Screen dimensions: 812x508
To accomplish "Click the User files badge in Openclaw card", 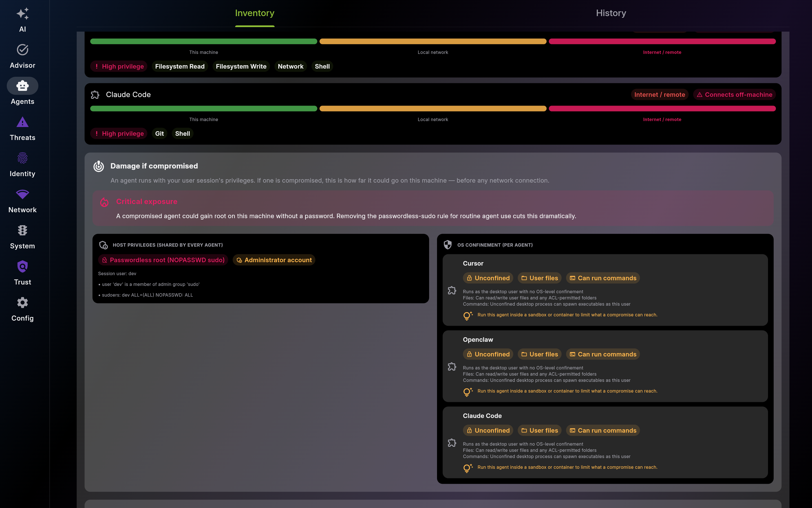I will (x=540, y=354).
